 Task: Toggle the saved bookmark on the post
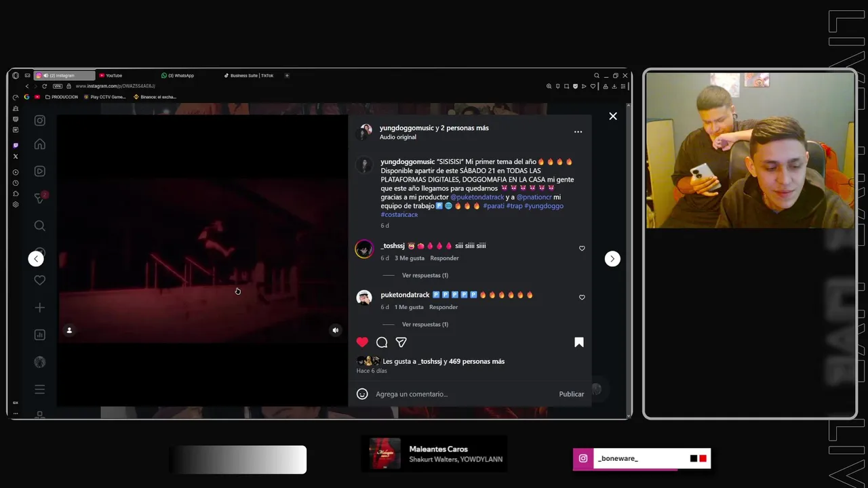click(579, 342)
